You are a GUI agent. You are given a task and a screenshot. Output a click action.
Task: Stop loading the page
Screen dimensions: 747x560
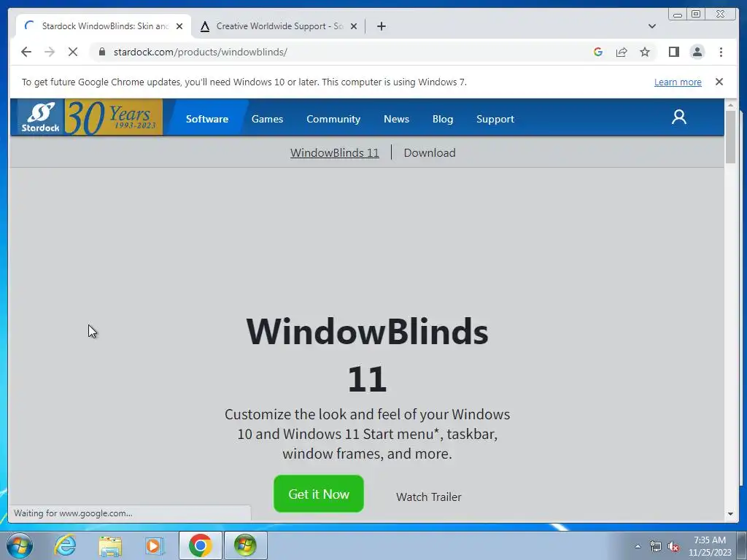[73, 52]
